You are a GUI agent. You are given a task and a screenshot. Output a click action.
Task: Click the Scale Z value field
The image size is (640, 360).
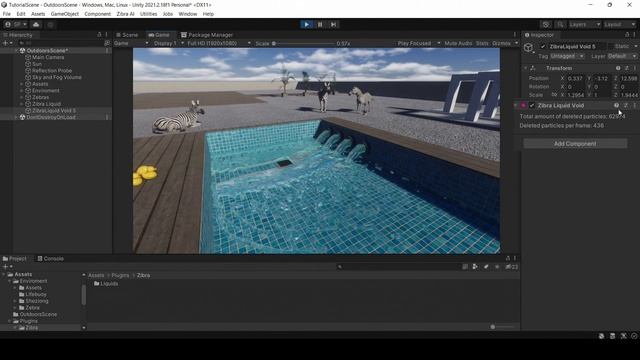[629, 95]
